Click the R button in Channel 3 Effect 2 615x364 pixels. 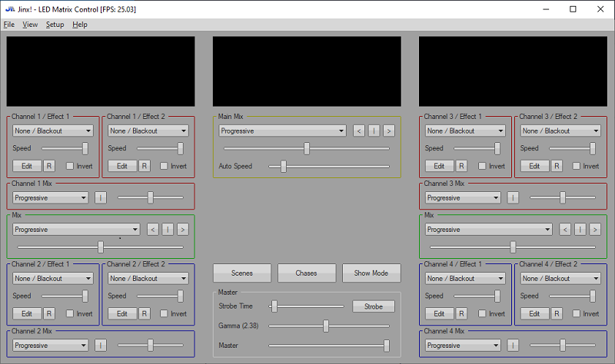click(557, 166)
